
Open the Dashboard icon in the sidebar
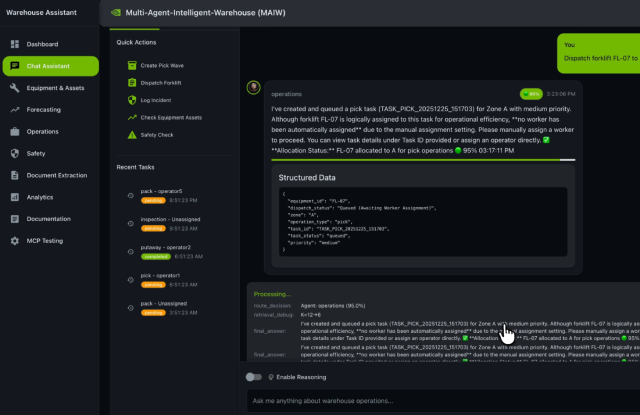point(14,44)
